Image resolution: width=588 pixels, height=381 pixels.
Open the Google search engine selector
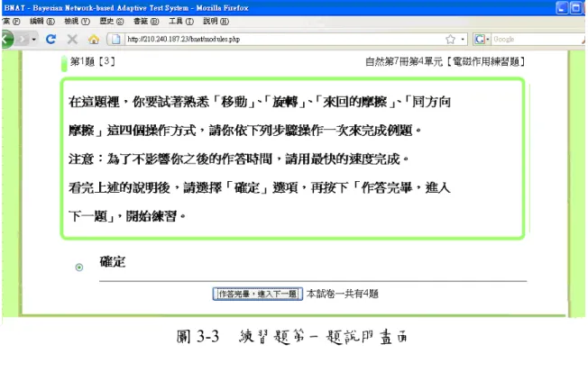(482, 39)
